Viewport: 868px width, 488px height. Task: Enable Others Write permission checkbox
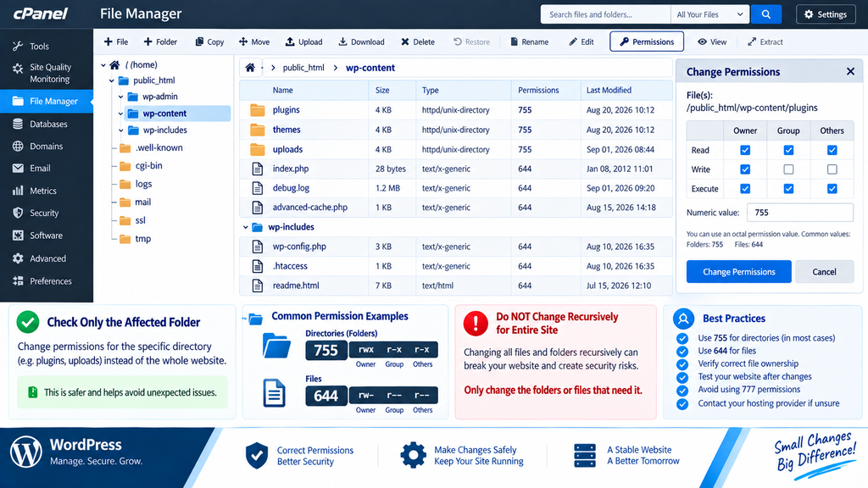coord(832,169)
